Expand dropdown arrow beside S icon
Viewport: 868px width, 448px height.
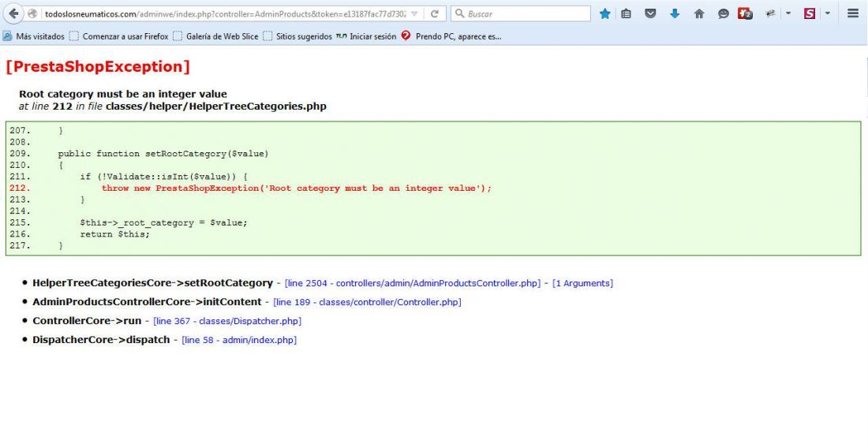tap(828, 14)
